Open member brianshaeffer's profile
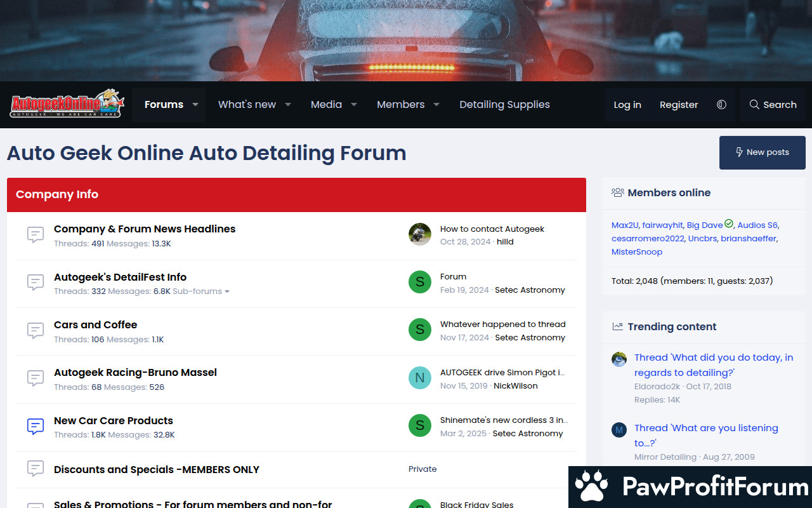Viewport: 812px width, 508px height. 749,238
